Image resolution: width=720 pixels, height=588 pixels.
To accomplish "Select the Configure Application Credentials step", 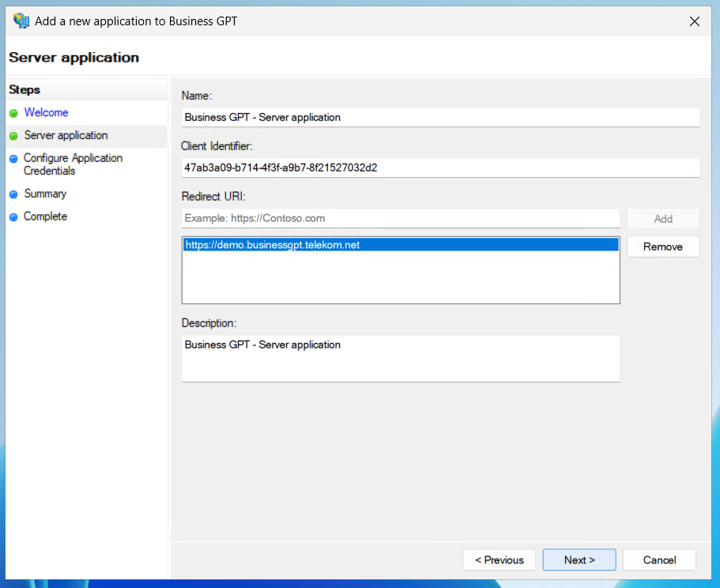I will pos(73,164).
